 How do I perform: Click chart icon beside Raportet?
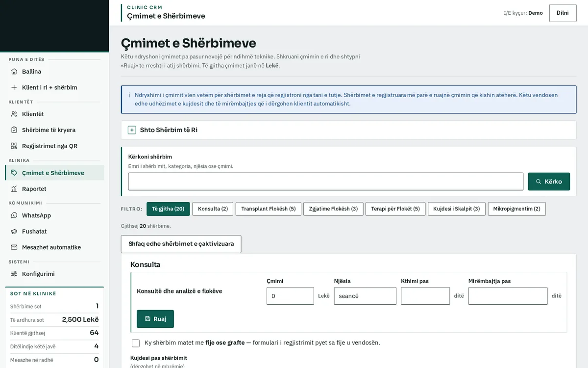[x=14, y=189]
